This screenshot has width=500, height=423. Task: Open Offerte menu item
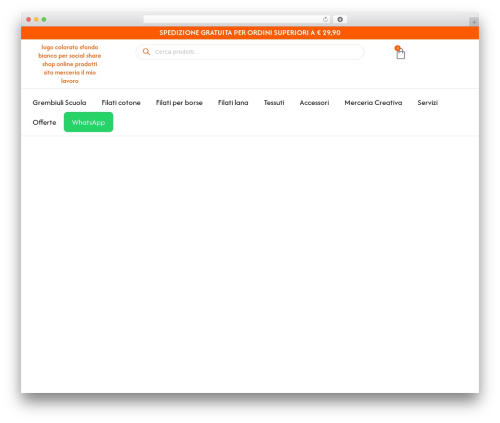44,122
